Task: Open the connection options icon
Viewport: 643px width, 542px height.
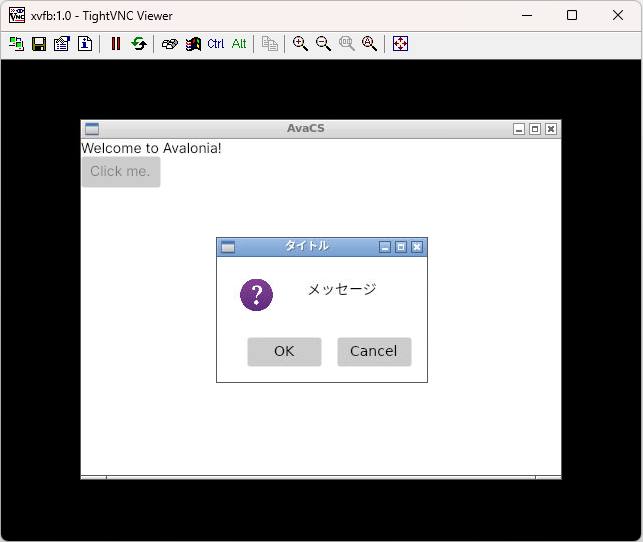Action: tap(62, 44)
